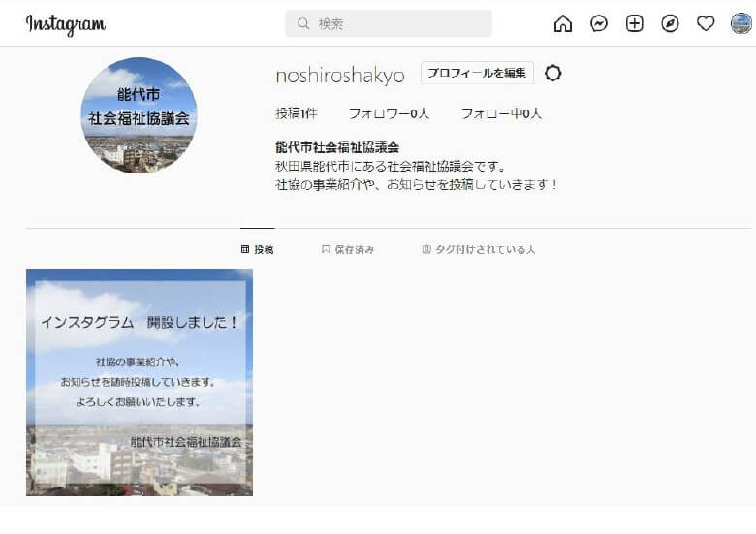This screenshot has width=756, height=534.
Task: Go to the Home feed icon
Action: (x=563, y=23)
